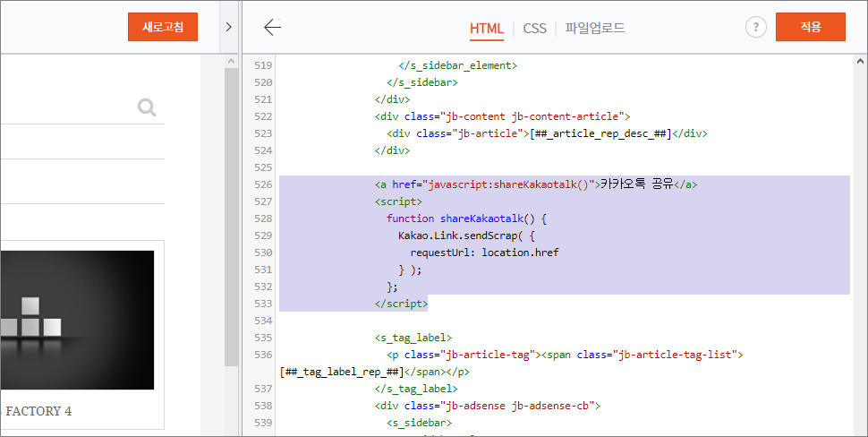Click the back arrow icon

point(272,27)
